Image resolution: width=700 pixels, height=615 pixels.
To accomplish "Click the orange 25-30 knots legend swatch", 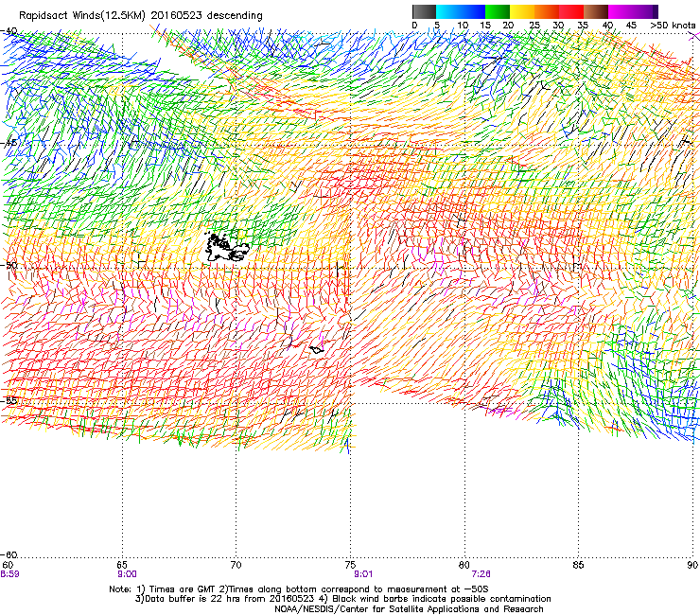I will coord(547,11).
